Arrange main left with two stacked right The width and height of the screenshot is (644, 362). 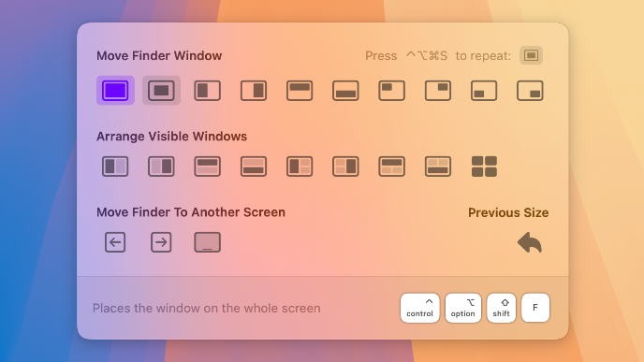[x=300, y=167]
